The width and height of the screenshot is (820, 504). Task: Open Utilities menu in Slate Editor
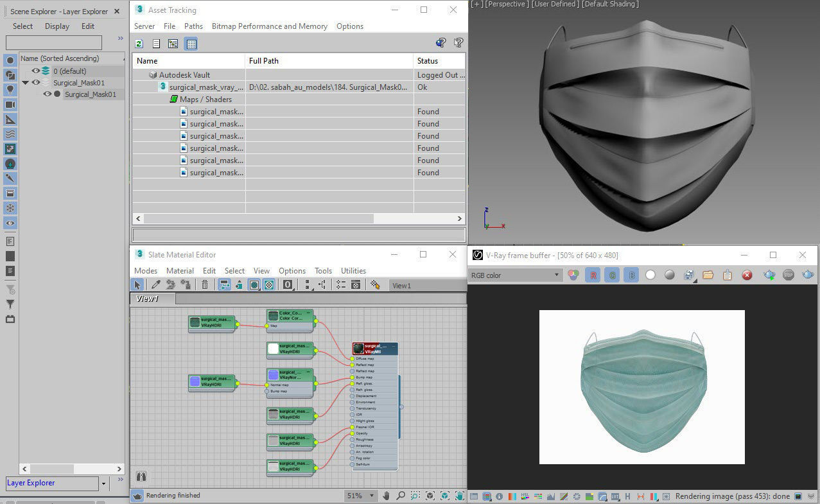(353, 271)
